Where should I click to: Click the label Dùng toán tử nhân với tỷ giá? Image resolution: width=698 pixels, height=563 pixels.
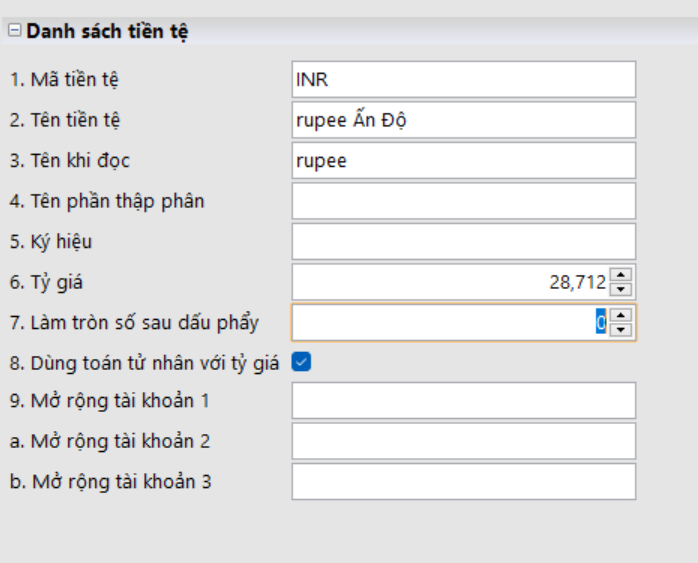click(144, 362)
